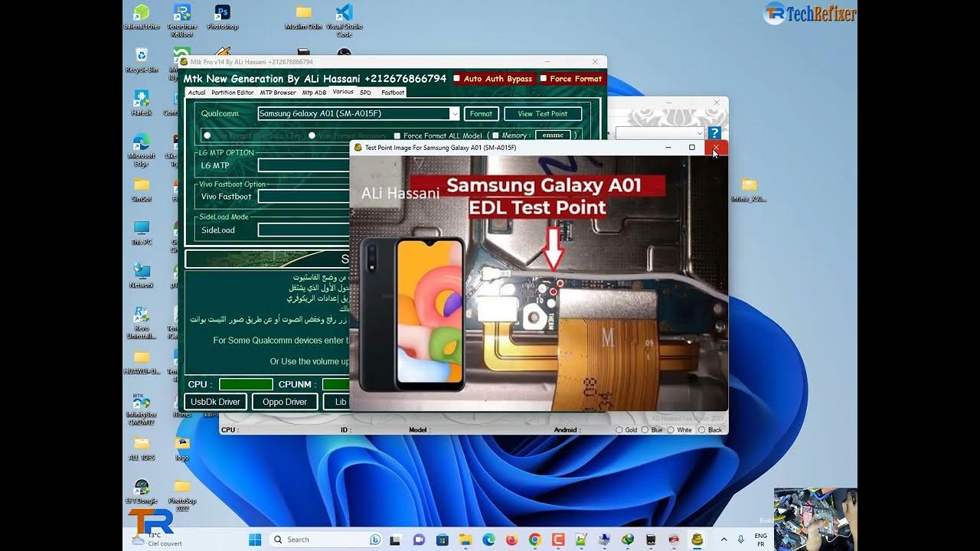Click the microphone icon in system tray

point(740,540)
